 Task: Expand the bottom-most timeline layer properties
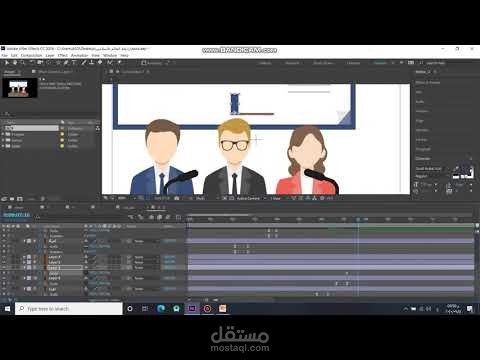click(x=24, y=289)
